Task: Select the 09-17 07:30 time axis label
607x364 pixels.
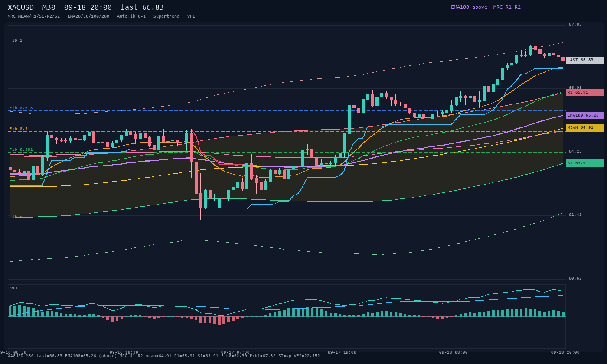Action: click(x=235, y=352)
